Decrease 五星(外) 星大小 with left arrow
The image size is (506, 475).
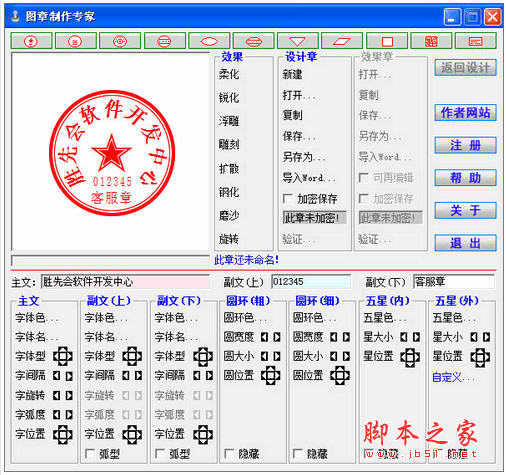(474, 337)
